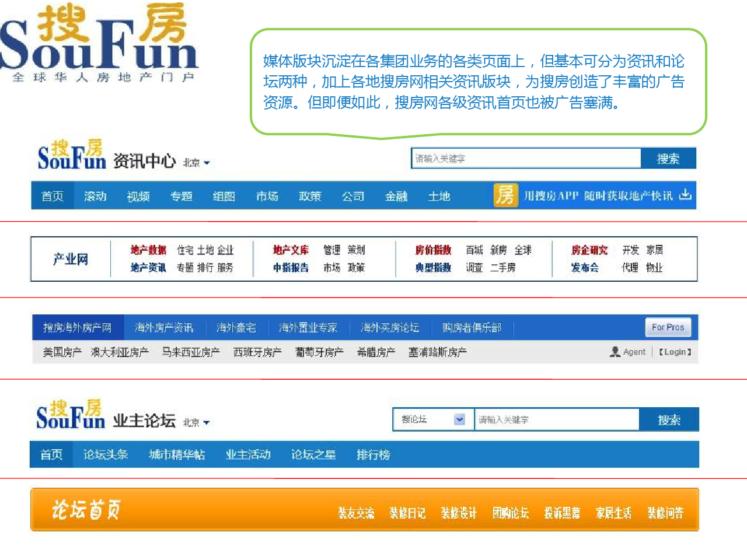The height and width of the screenshot is (560, 747).
Task: Open the 北京 city dropdown near 业主论坛
Action: pos(197,422)
